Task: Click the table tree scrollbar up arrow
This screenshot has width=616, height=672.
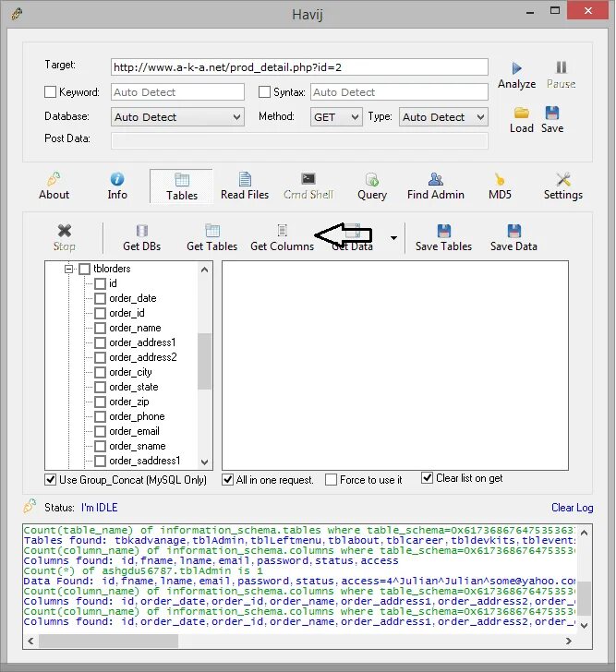Action: point(204,270)
